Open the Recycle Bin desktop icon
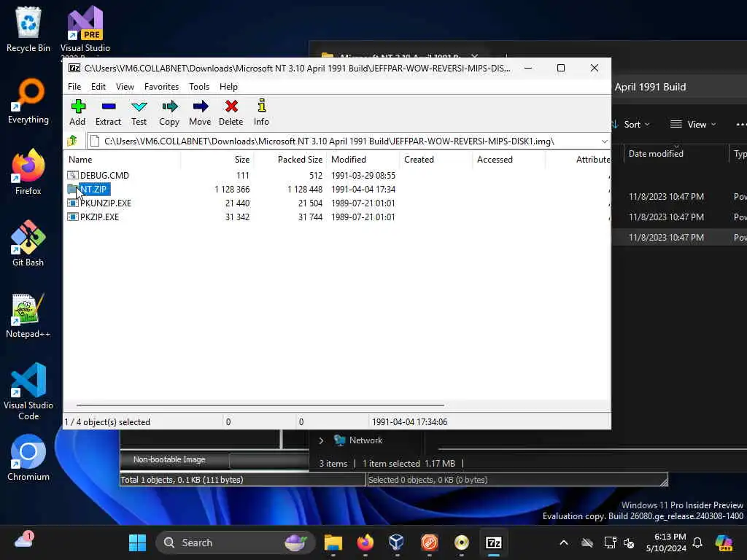The image size is (747, 560). point(28,29)
